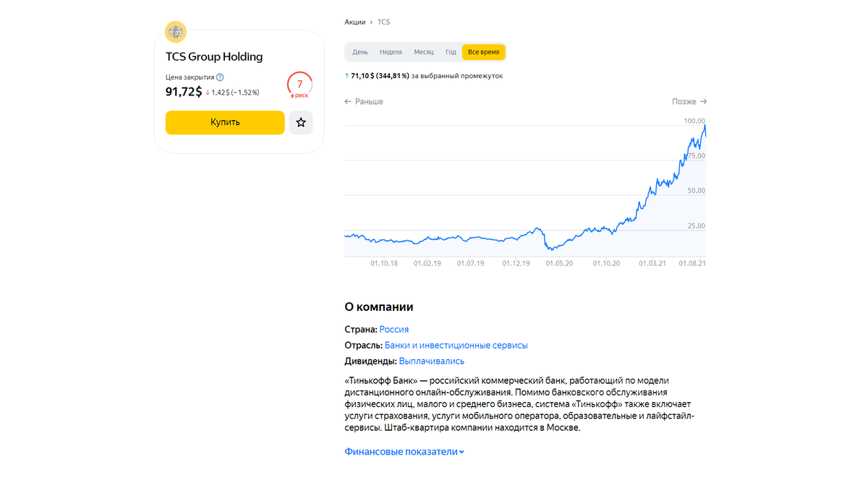Click the 01.03.21 date axis label
868x488 pixels.
[x=652, y=264]
